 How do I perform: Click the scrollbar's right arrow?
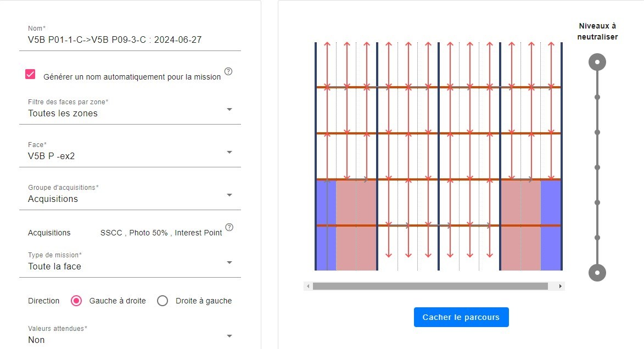tap(560, 286)
